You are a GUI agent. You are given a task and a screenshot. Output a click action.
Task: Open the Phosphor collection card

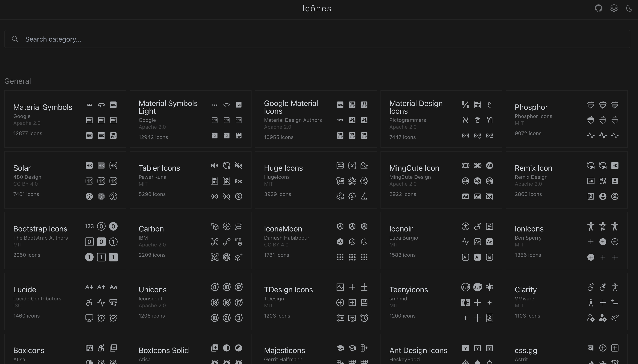[566, 119]
